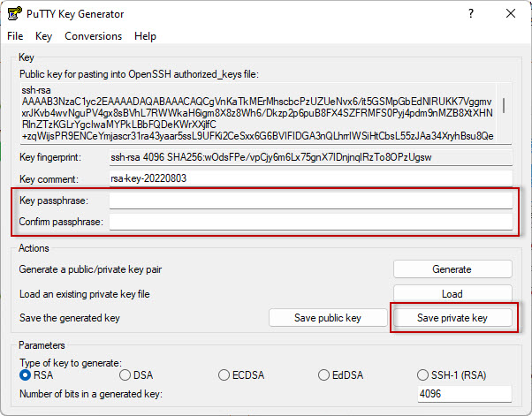This screenshot has height=416, width=532.
Task: Choose the EdDSA key type
Action: [324, 375]
